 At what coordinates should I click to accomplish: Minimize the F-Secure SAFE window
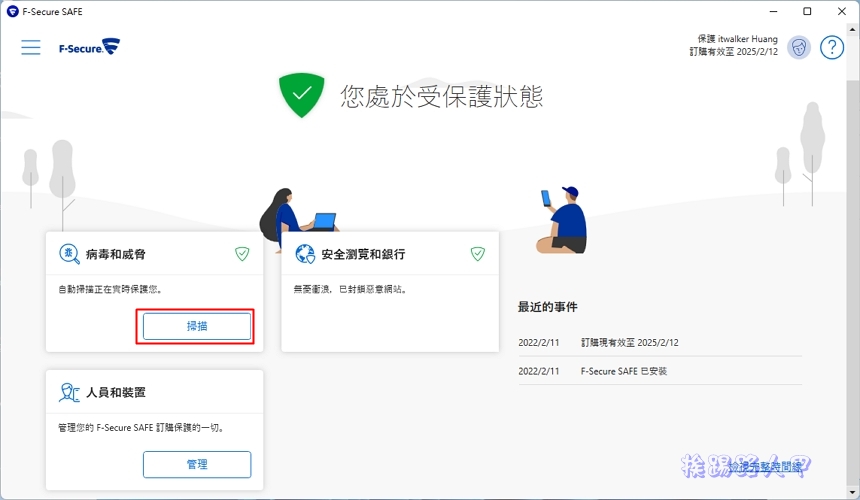coord(773,12)
